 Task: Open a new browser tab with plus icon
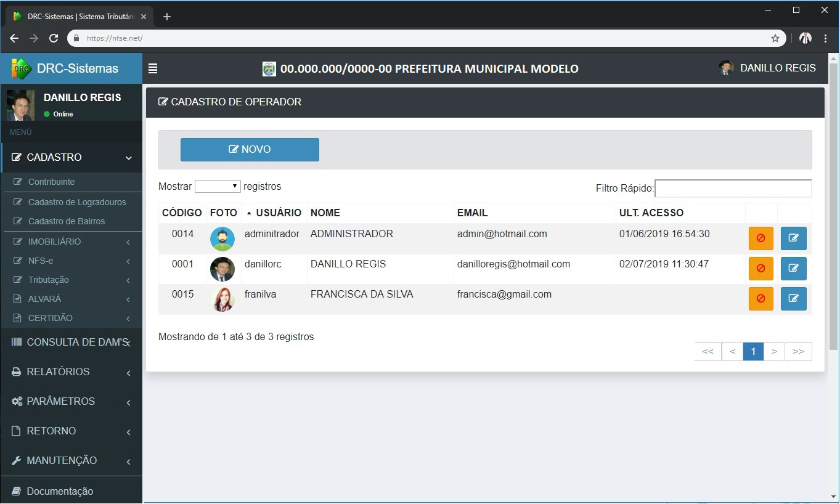tap(167, 17)
